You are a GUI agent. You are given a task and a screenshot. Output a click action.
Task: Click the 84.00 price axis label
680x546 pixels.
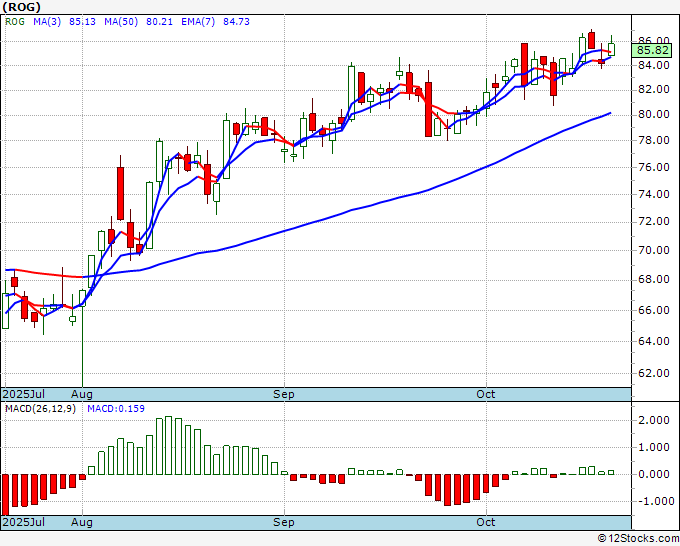coord(653,65)
